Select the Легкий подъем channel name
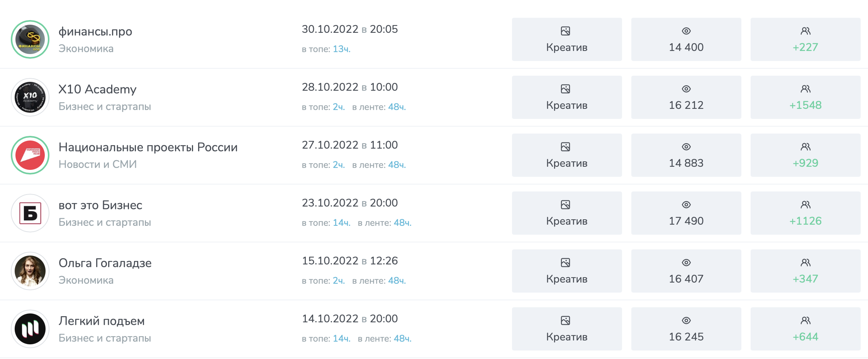 tap(102, 321)
